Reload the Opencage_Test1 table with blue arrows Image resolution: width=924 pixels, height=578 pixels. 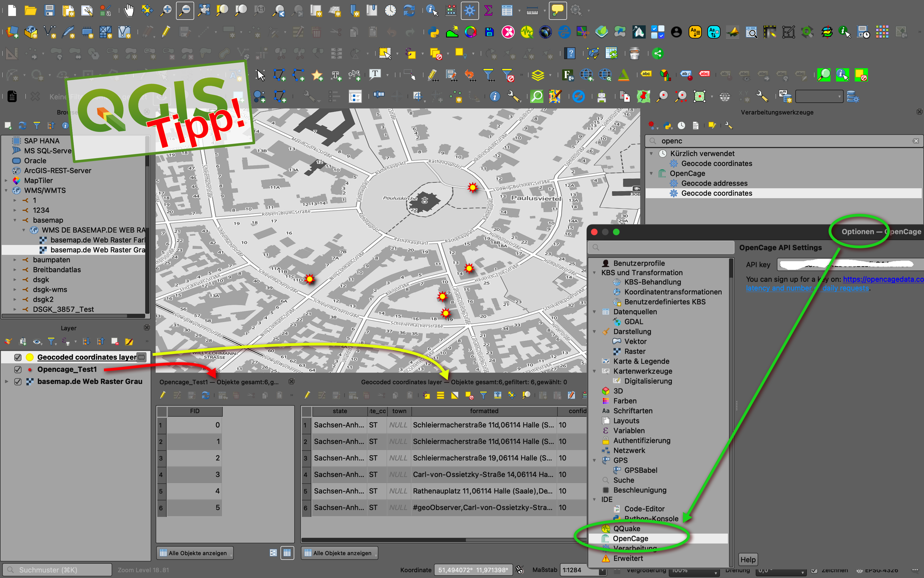(x=205, y=395)
